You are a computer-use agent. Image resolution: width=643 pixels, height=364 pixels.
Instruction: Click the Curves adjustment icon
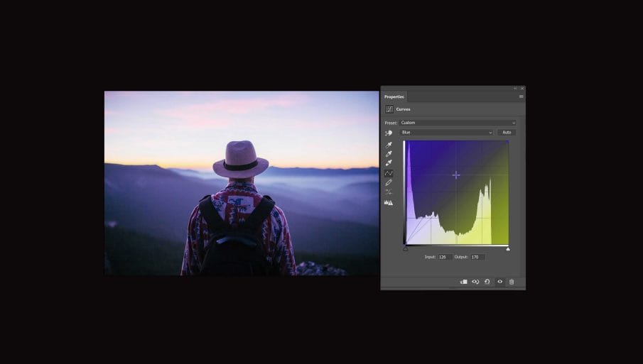(389, 109)
